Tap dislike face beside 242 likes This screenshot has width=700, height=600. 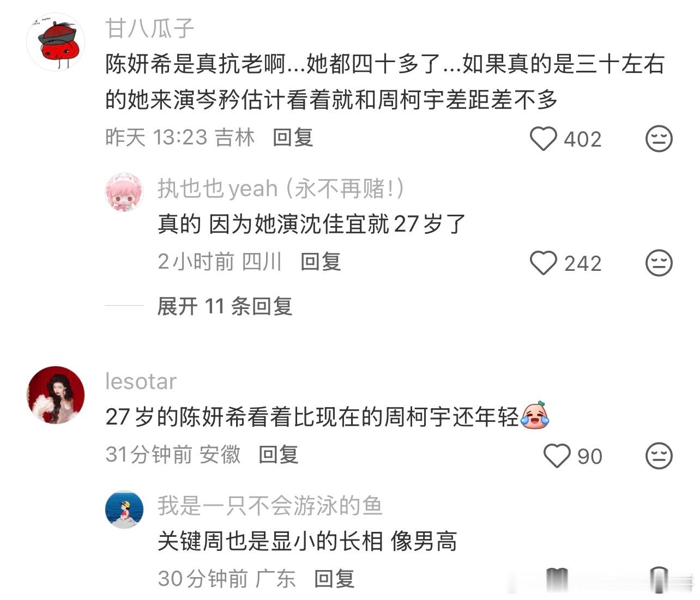(x=659, y=263)
